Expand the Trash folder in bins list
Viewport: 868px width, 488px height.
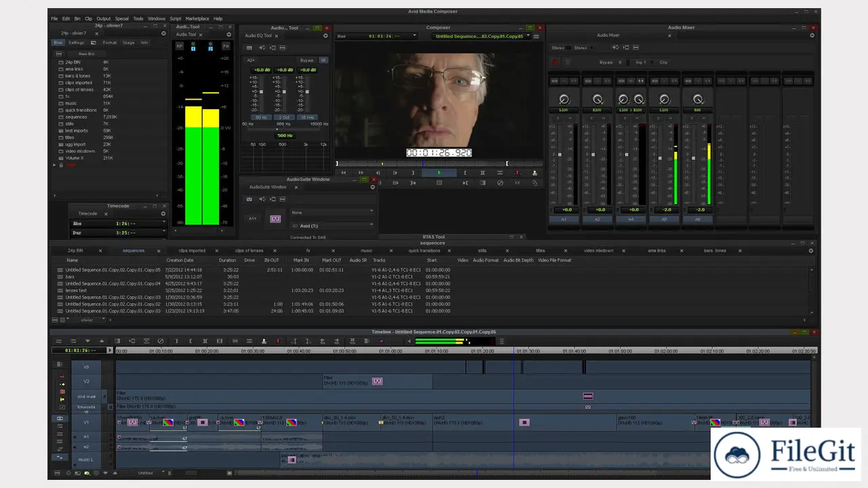tap(54, 165)
